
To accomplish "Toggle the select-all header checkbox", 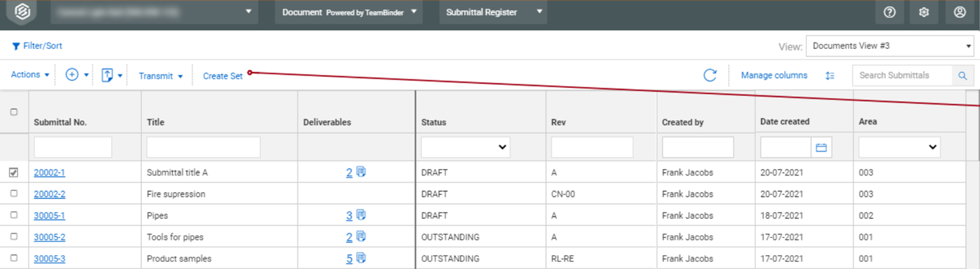I will pos(14,112).
